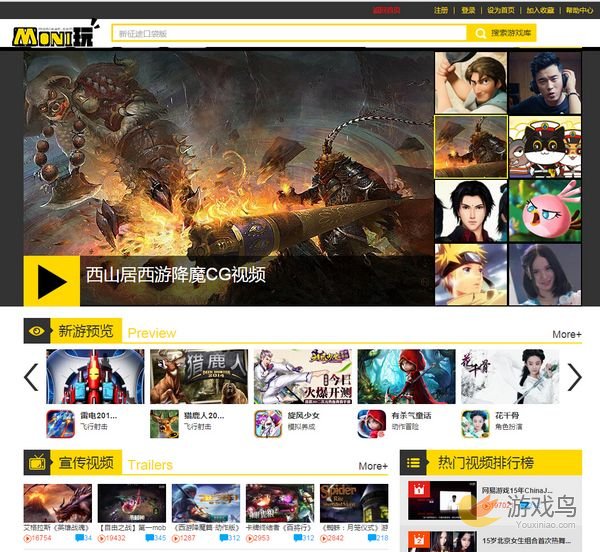
Task: Click the 雷电2014 game app icon
Action: [x=59, y=424]
